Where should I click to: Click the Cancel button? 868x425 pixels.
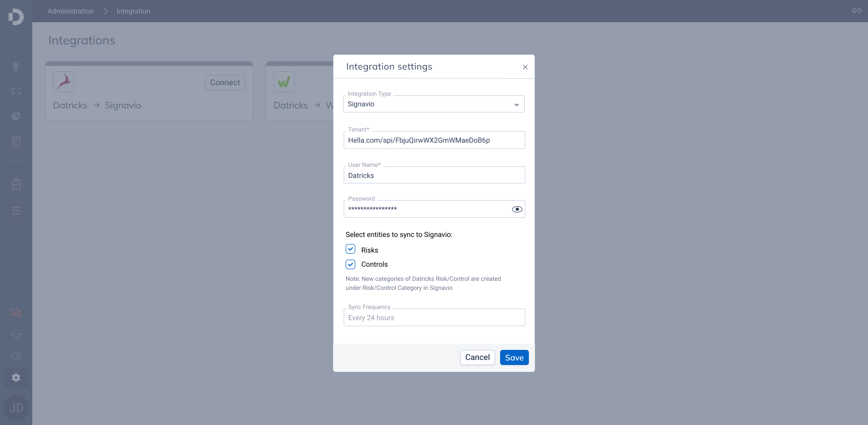click(x=477, y=357)
